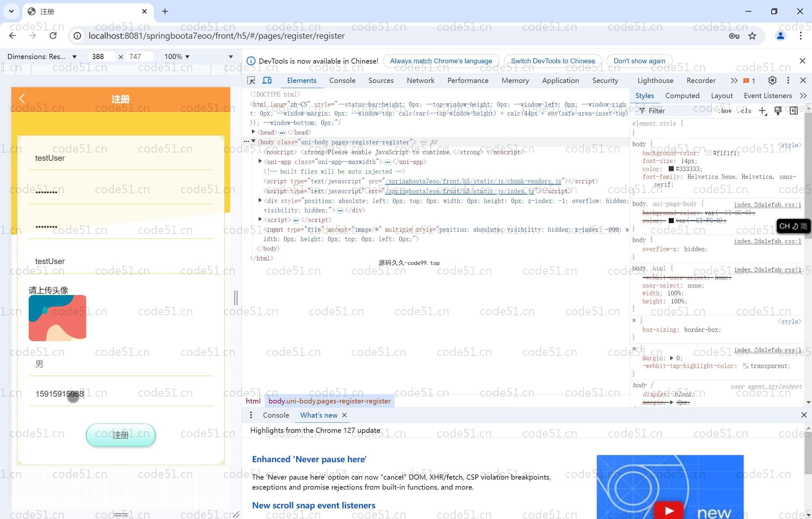This screenshot has height=519, width=812.
Task: Dismiss the DevTools language notification bar
Action: click(802, 61)
